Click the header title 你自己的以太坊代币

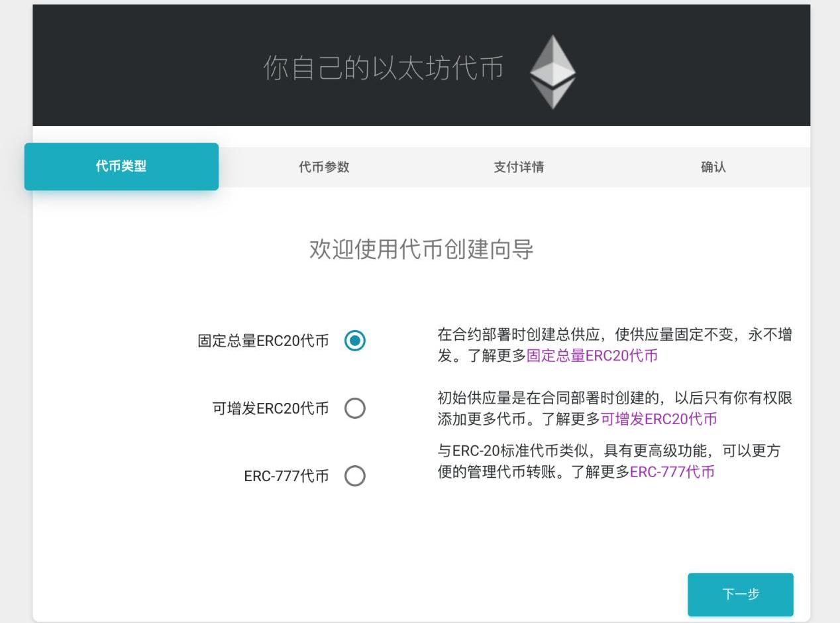[x=383, y=68]
